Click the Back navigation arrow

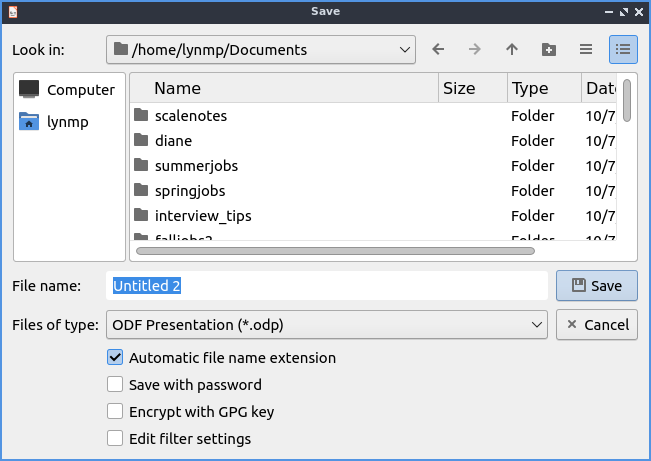438,49
